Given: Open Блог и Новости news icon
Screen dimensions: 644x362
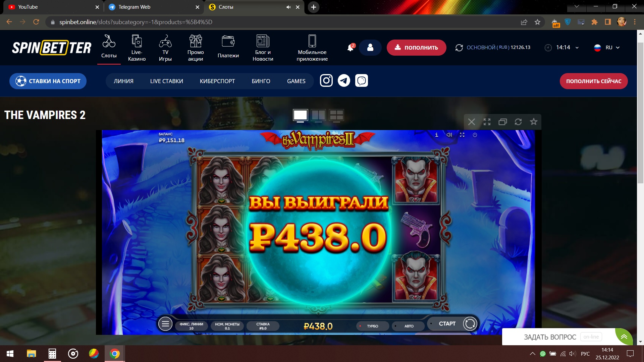Looking at the screenshot, I should tap(263, 41).
